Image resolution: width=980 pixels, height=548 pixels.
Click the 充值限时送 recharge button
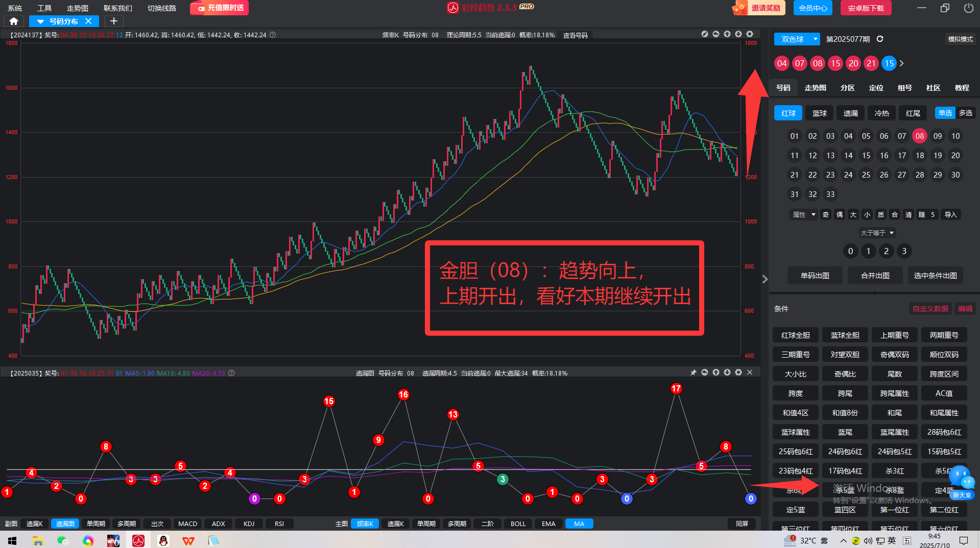point(220,8)
